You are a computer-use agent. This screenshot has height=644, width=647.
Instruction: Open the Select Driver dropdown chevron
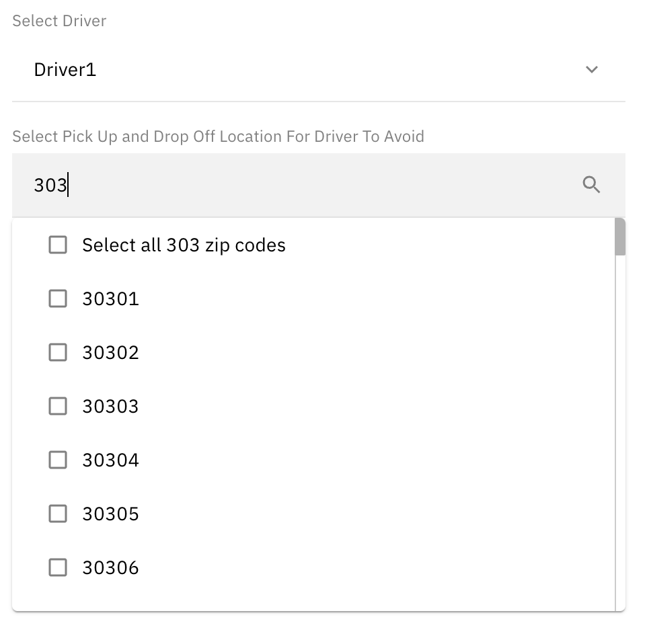591,69
